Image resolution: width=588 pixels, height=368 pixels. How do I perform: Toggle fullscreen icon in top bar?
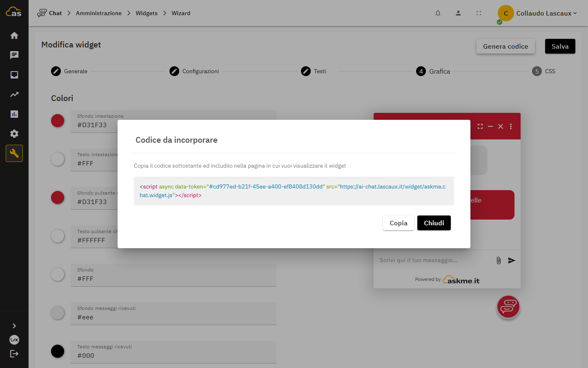tap(479, 13)
